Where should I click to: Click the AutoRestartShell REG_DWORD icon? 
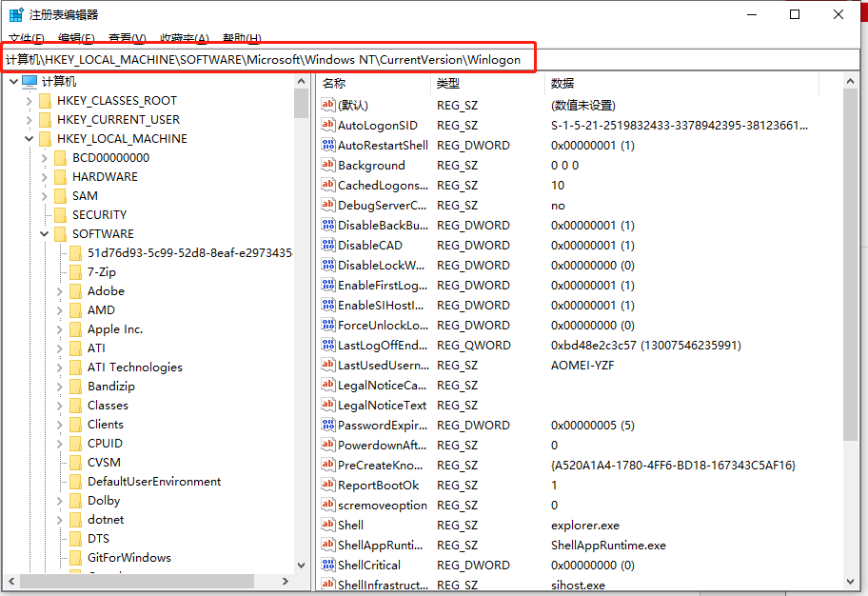click(x=328, y=145)
